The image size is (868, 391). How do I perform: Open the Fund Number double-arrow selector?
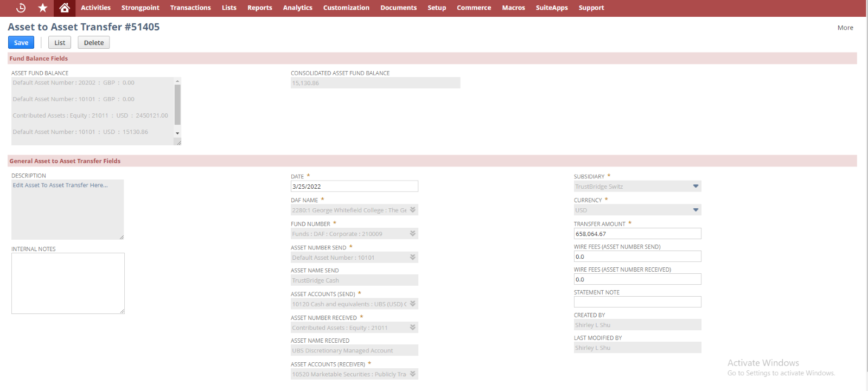pyautogui.click(x=413, y=234)
